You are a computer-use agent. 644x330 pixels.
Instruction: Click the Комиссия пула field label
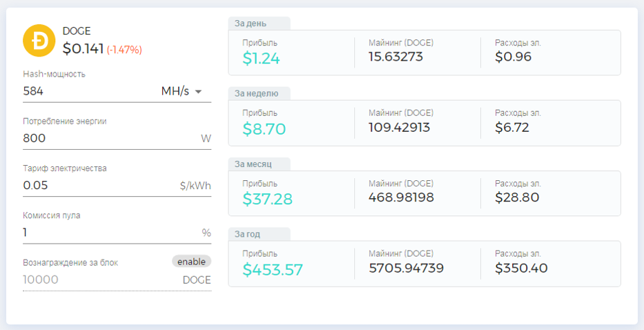52,216
